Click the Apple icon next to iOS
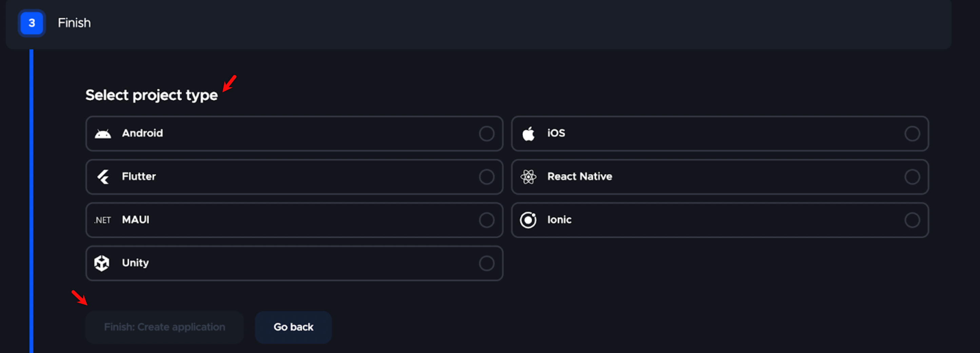 pos(528,133)
